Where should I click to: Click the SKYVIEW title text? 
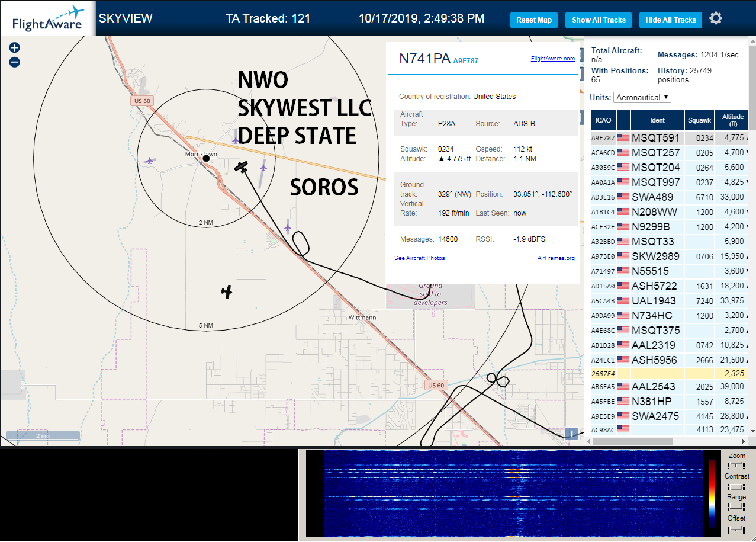pyautogui.click(x=126, y=18)
